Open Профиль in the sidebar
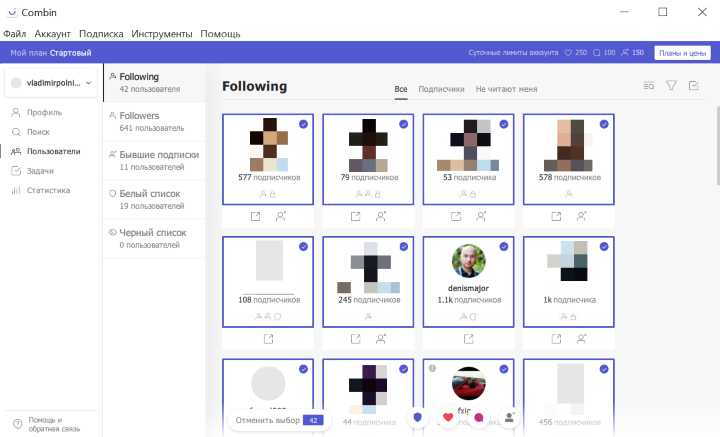 pyautogui.click(x=44, y=112)
